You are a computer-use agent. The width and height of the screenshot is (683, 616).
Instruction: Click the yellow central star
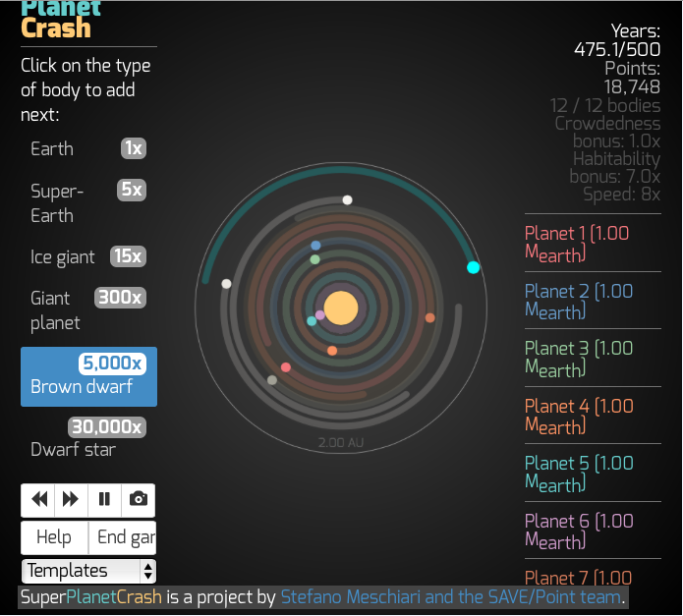[x=341, y=308]
